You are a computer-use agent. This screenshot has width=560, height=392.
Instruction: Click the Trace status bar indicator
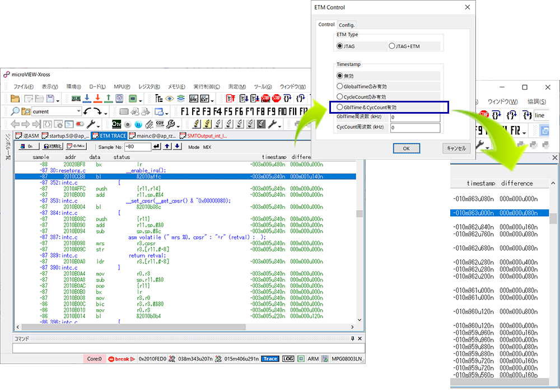click(x=270, y=359)
